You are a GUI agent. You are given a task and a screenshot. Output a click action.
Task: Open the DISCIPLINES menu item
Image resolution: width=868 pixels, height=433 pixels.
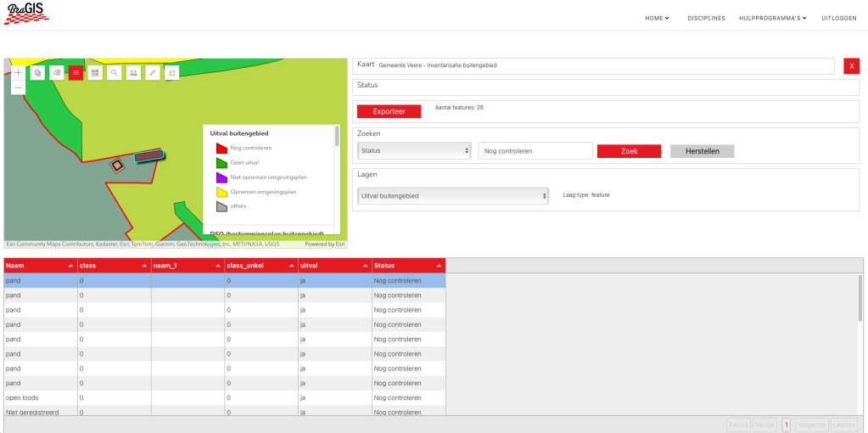pos(706,18)
